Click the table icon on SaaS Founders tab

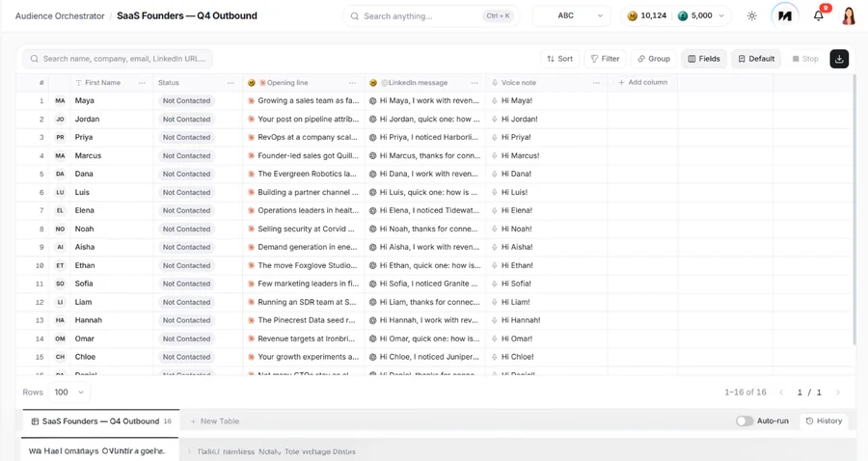[35, 421]
